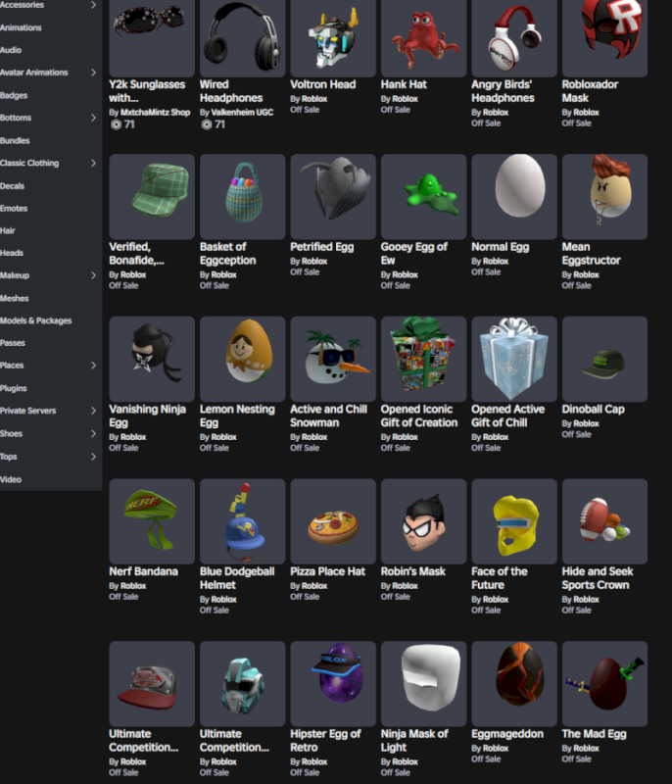Open the Ninja Mask of Light thumbnail
672x784 pixels.
pyautogui.click(x=423, y=683)
